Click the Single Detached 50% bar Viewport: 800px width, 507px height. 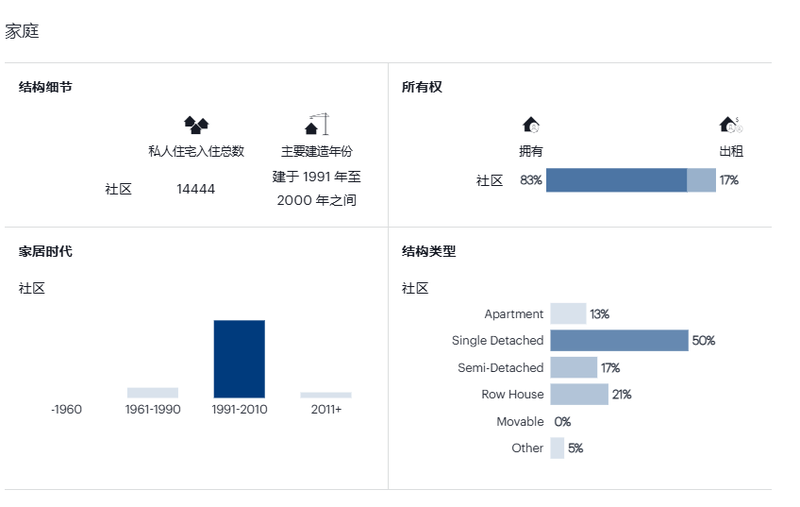pyautogui.click(x=619, y=340)
